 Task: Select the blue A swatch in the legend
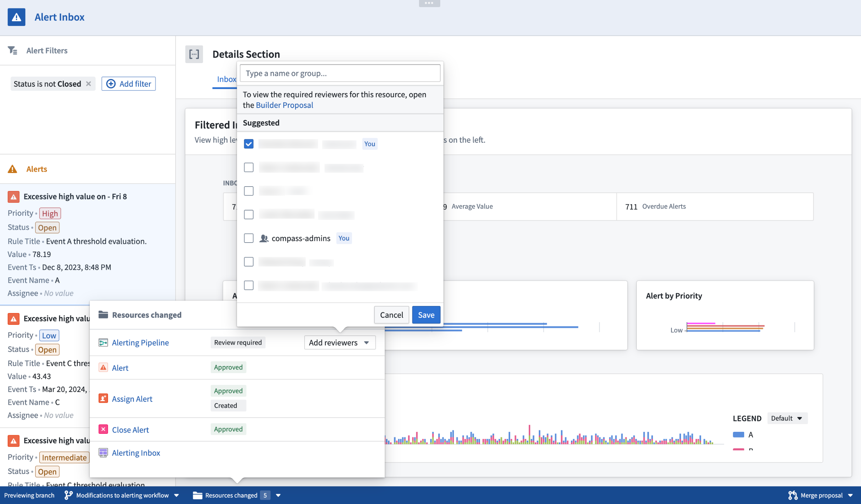pos(738,435)
